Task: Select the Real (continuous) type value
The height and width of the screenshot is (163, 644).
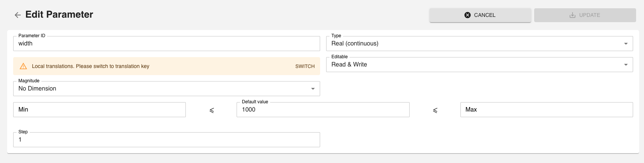Action: [355, 44]
